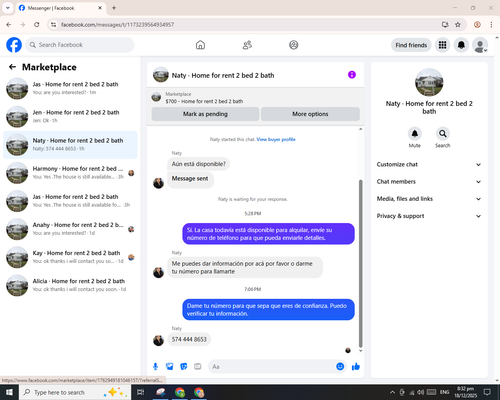The image size is (500, 400).
Task: View site information icon in address bar
Action: (53, 24)
